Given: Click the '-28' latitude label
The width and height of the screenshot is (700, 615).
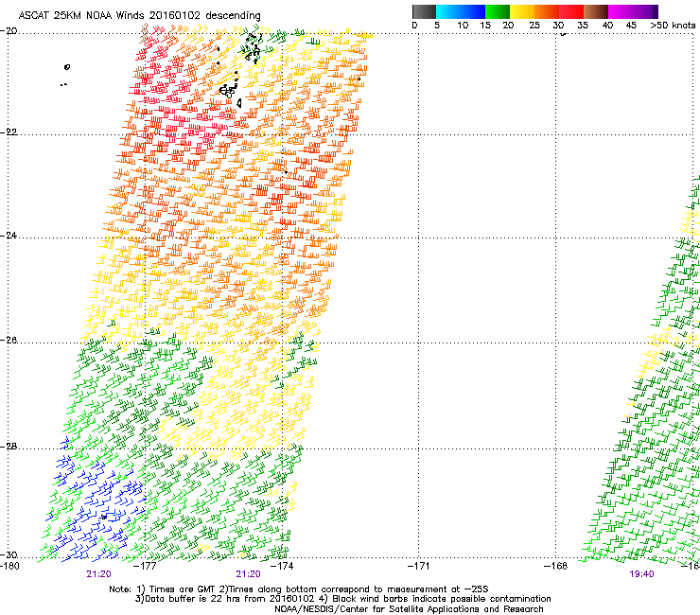Looking at the screenshot, I should (x=9, y=447).
